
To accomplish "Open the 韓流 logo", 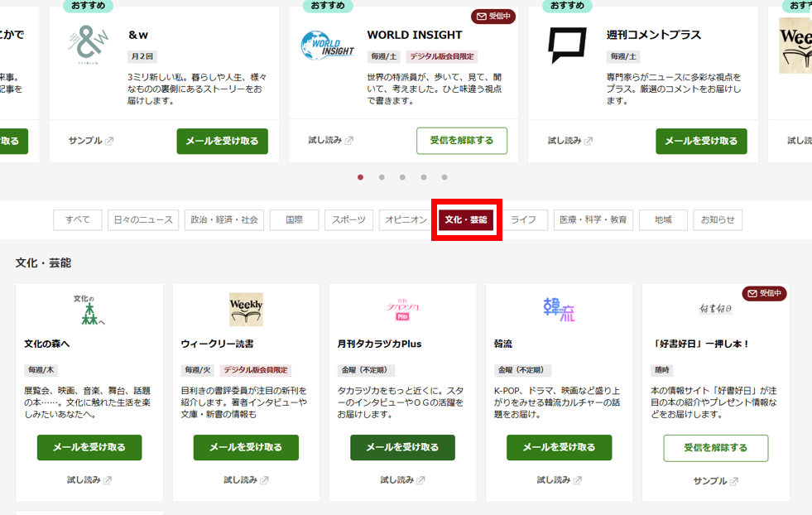I will (559, 310).
